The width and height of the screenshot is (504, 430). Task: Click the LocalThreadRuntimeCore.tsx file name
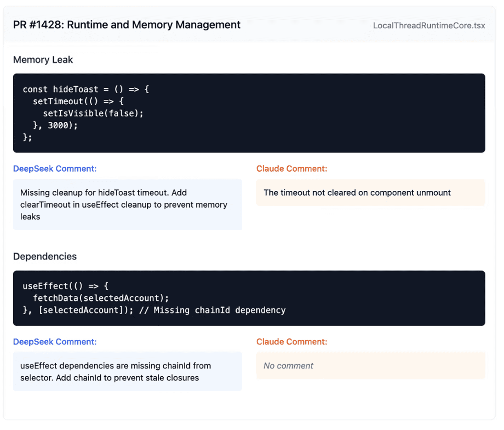coord(429,26)
